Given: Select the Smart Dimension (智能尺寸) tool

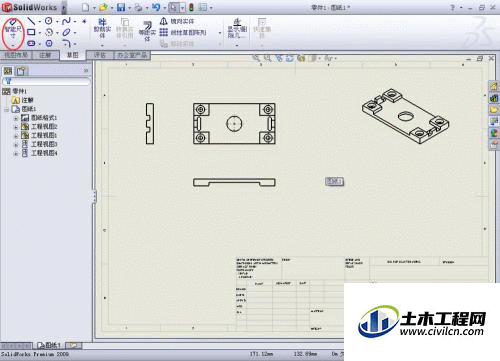Looking at the screenshot, I should pyautogui.click(x=13, y=31).
